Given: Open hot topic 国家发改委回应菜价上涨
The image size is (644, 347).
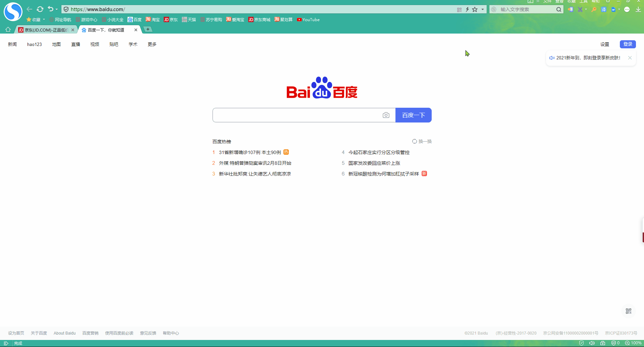Looking at the screenshot, I should point(374,163).
